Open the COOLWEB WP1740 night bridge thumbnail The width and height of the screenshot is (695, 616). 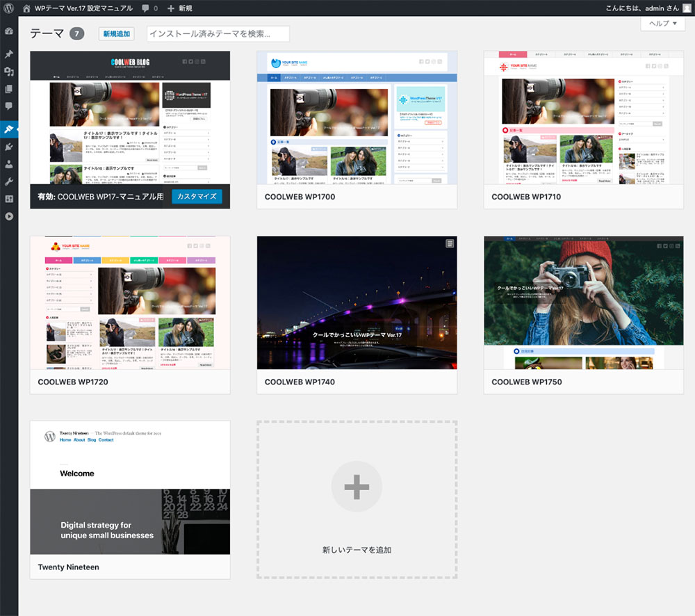click(357, 302)
